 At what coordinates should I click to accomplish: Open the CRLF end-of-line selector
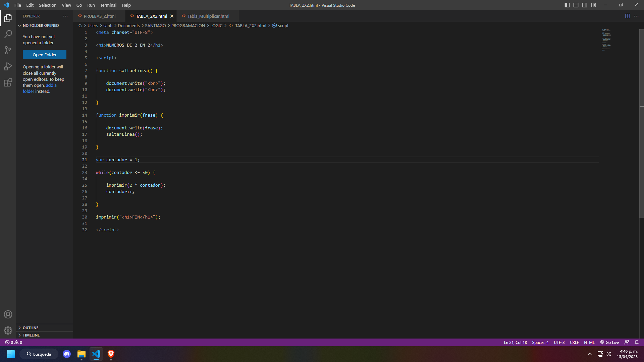coord(574,342)
